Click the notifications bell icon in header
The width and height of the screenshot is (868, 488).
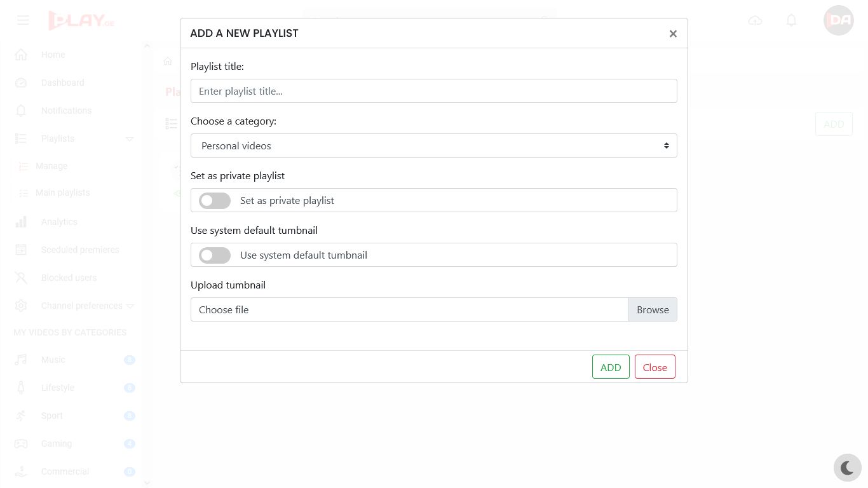791,20
